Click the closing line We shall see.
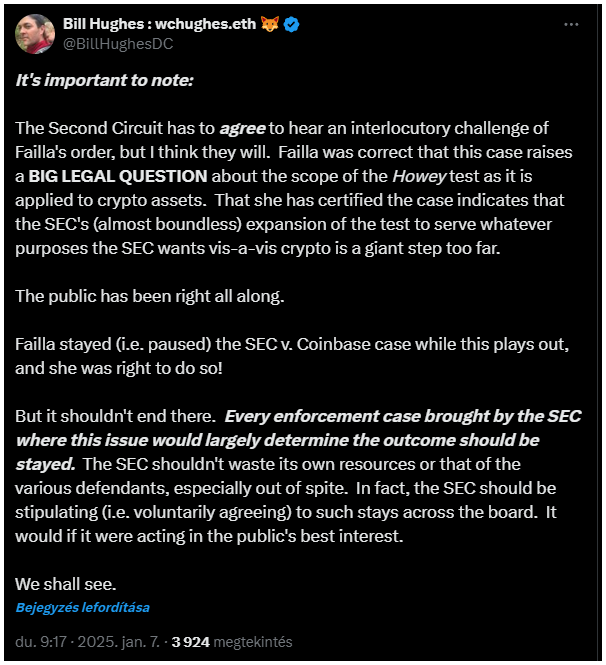The image size is (606, 665). (66, 584)
